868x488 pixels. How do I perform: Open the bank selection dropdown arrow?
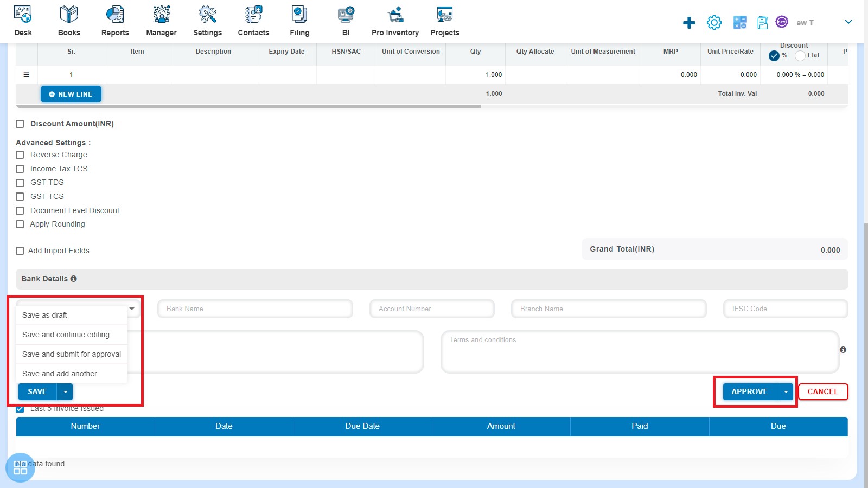tap(132, 309)
